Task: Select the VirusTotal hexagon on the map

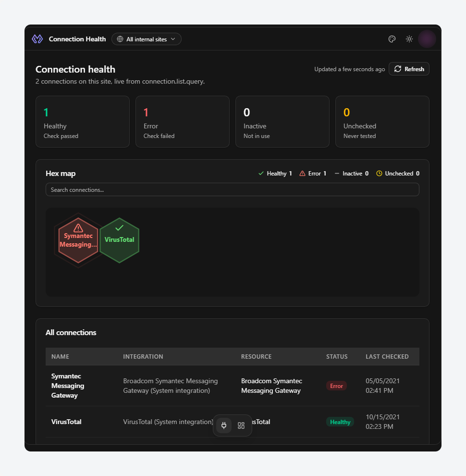Action: pyautogui.click(x=119, y=240)
